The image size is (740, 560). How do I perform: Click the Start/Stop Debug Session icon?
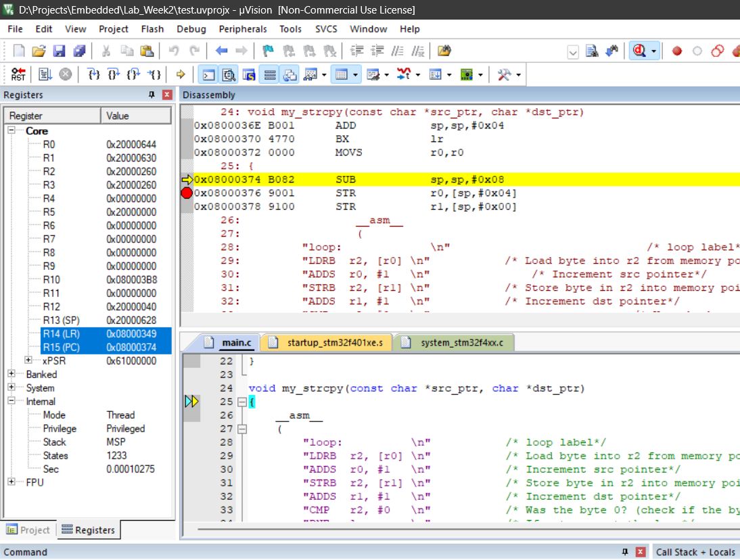click(639, 51)
